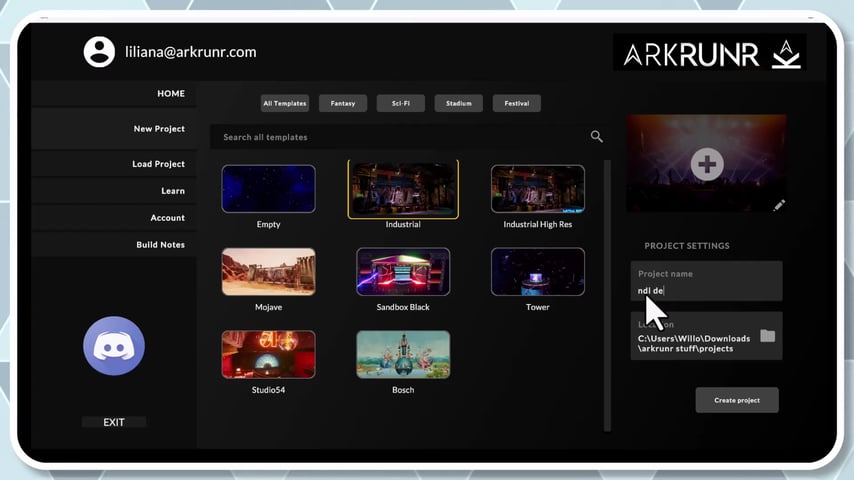Image resolution: width=854 pixels, height=480 pixels.
Task: Show All Templates filter
Action: pyautogui.click(x=285, y=103)
